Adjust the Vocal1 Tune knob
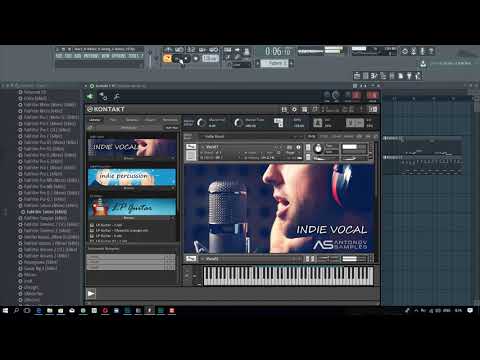This screenshot has width=480, height=360. 318,148
